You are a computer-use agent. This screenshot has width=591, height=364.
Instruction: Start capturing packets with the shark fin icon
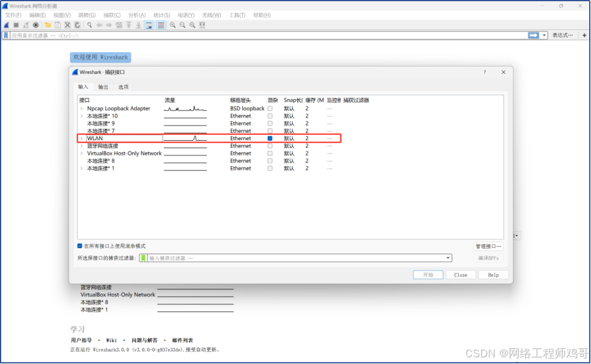point(7,25)
